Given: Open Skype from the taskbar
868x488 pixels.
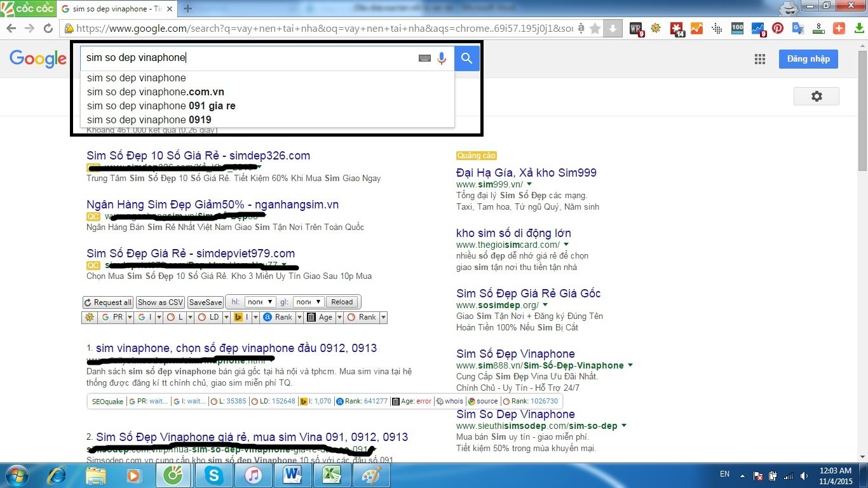Looking at the screenshot, I should click(214, 475).
